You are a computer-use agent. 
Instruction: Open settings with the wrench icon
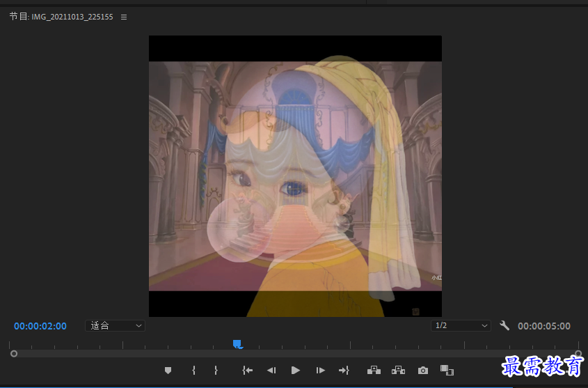coord(504,325)
